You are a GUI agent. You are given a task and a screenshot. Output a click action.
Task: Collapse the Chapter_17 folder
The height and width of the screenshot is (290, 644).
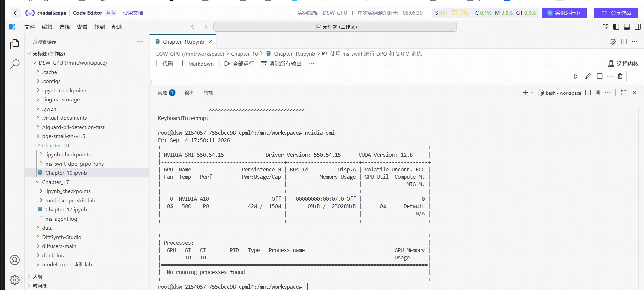[38, 182]
